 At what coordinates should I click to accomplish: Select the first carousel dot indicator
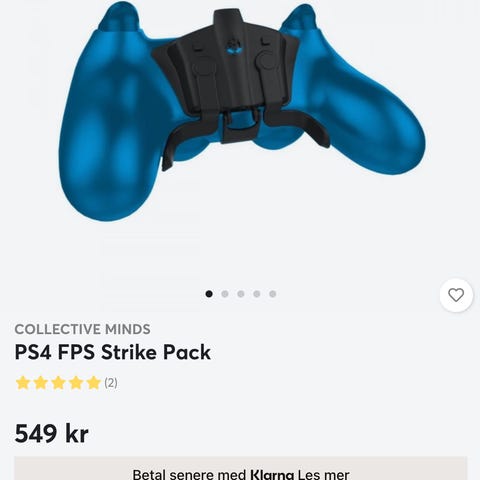(209, 294)
